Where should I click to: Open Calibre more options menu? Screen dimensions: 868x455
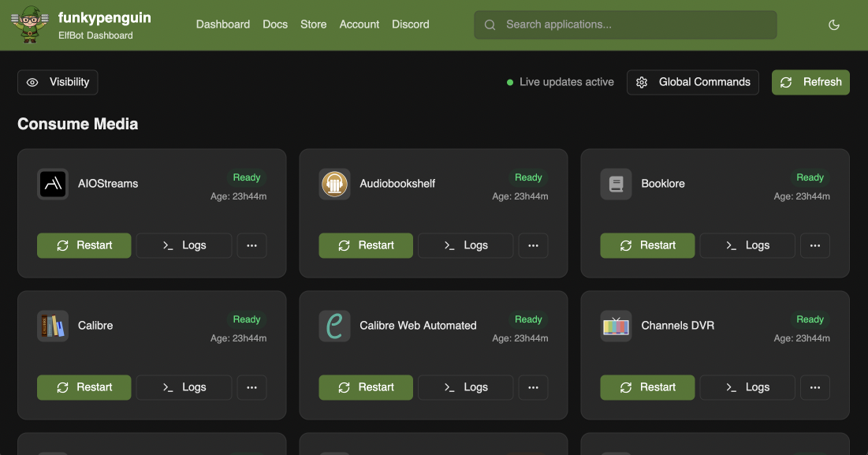point(251,387)
